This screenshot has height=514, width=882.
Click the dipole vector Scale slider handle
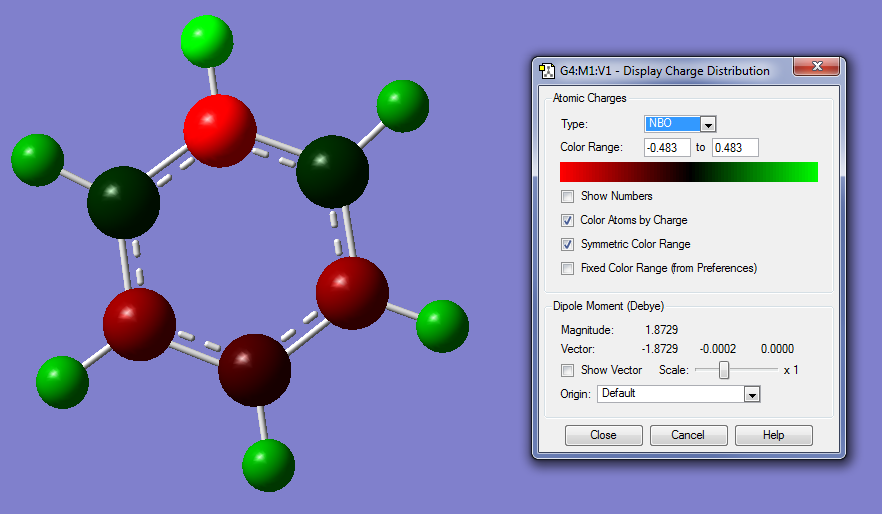724,370
